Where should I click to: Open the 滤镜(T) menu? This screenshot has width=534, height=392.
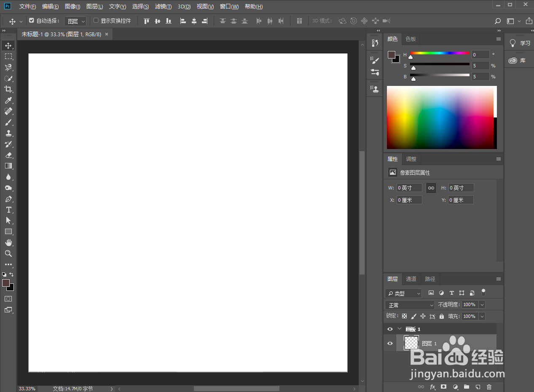coord(163,6)
